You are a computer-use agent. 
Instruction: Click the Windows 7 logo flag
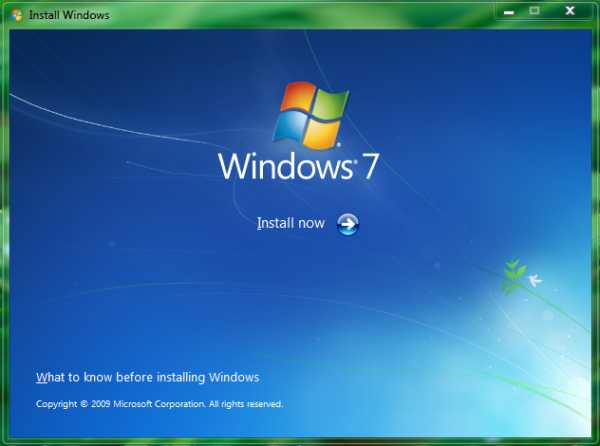click(x=310, y=115)
